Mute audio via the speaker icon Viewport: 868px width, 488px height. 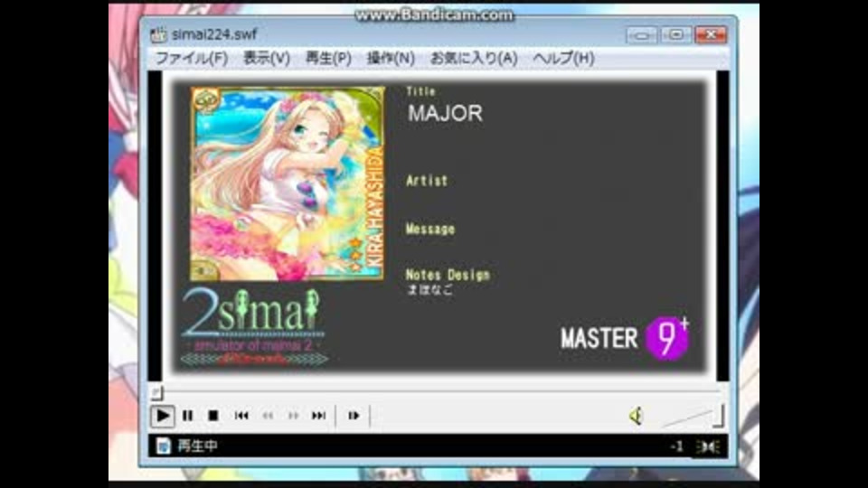[636, 416]
